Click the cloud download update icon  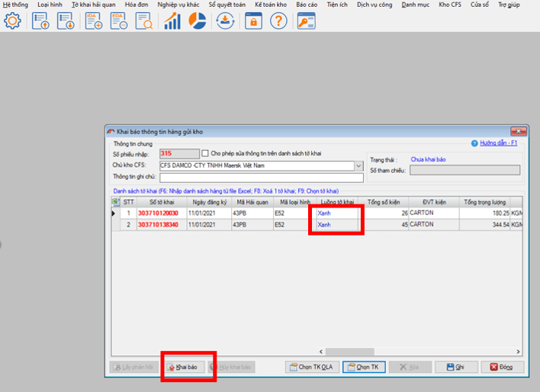coord(224,21)
